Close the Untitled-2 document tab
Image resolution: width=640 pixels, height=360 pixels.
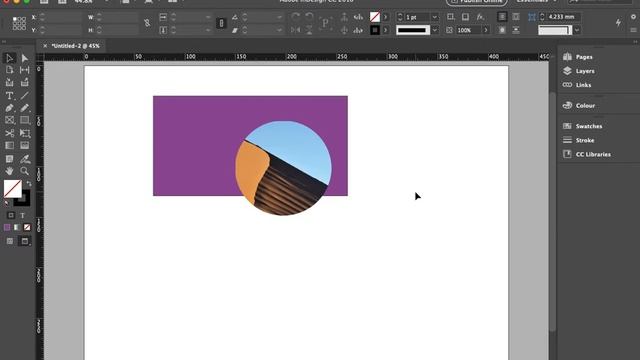pyautogui.click(x=45, y=46)
